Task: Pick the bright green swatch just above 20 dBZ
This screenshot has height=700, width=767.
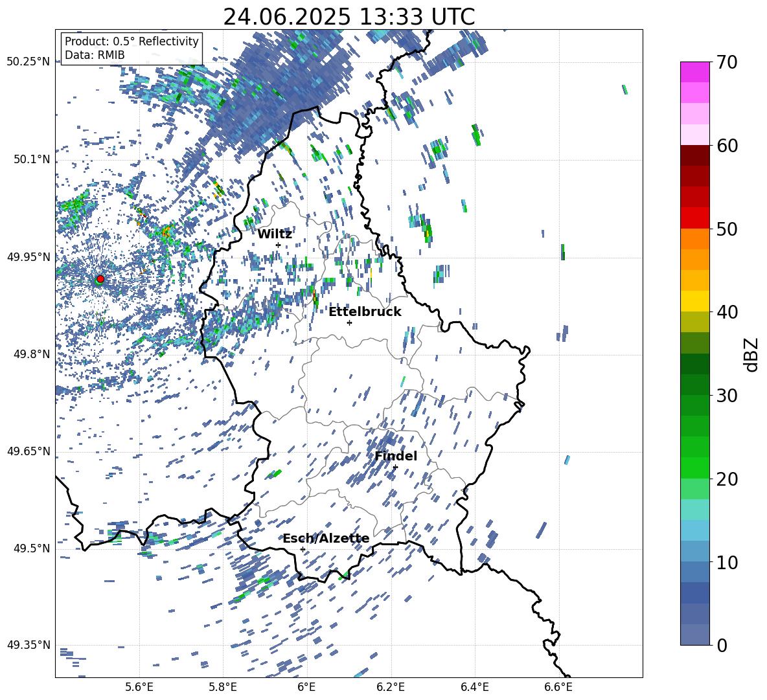Action: click(x=695, y=468)
